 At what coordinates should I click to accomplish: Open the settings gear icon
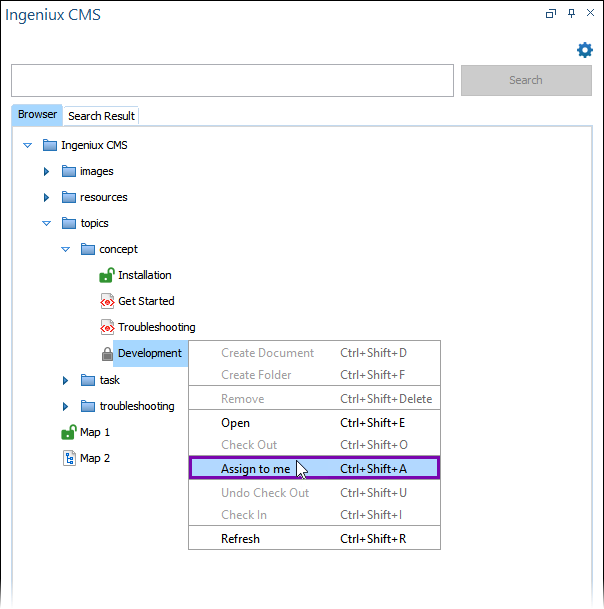coord(585,50)
